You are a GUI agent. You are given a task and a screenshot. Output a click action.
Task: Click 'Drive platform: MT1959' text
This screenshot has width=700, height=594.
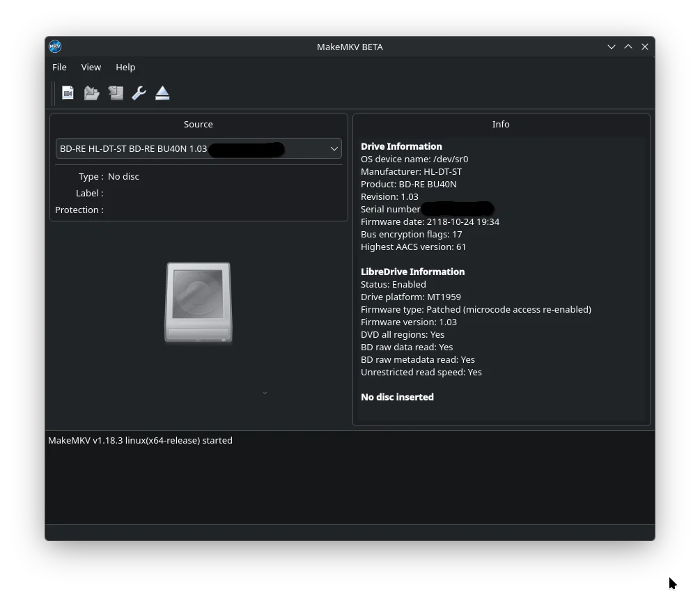click(x=411, y=297)
